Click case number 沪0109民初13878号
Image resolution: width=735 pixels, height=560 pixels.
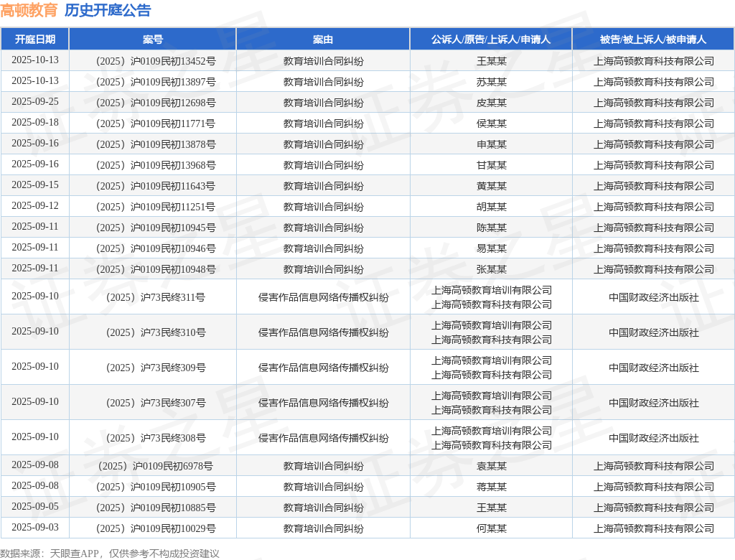[173, 144]
